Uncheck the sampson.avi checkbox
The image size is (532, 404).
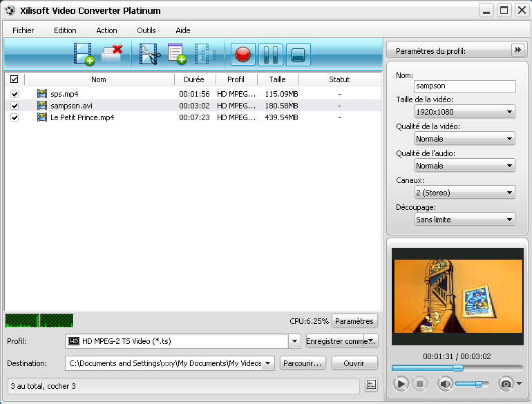pos(15,106)
